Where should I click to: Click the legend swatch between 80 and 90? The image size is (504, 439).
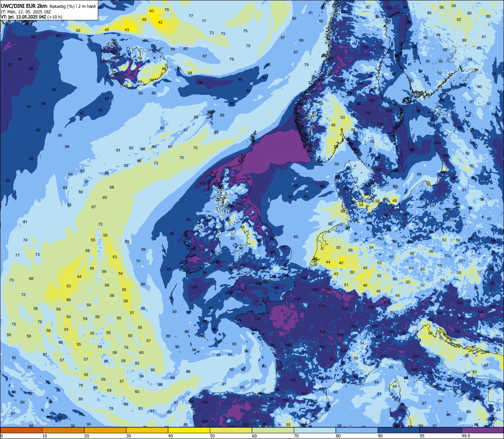pos(357,430)
